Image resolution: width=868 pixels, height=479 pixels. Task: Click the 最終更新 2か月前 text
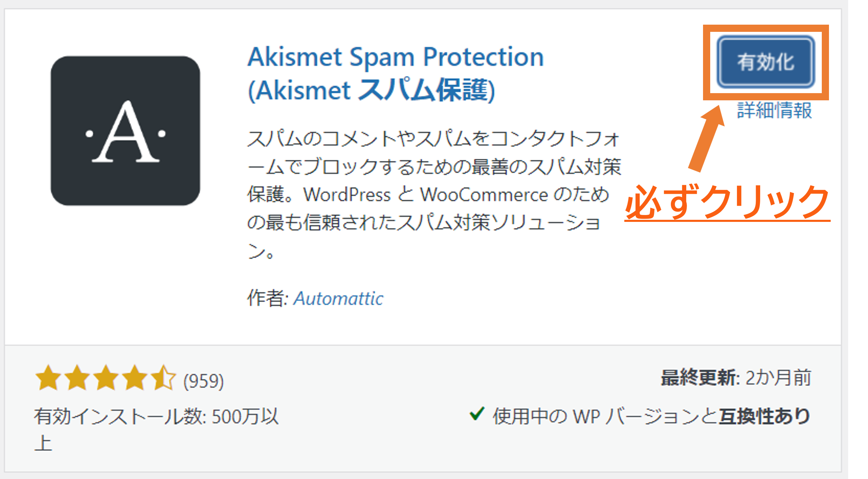736,378
